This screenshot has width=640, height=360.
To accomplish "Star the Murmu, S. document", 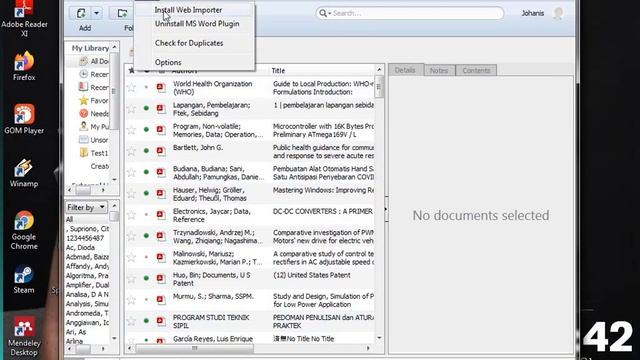I will [x=131, y=300].
